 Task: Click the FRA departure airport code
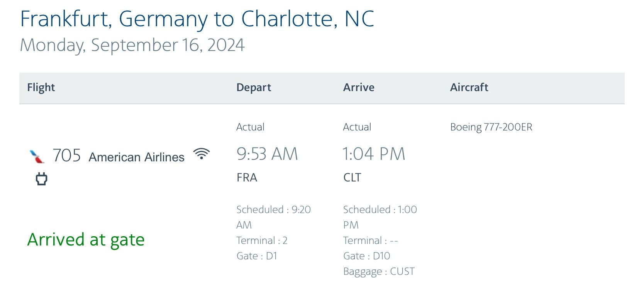point(247,178)
